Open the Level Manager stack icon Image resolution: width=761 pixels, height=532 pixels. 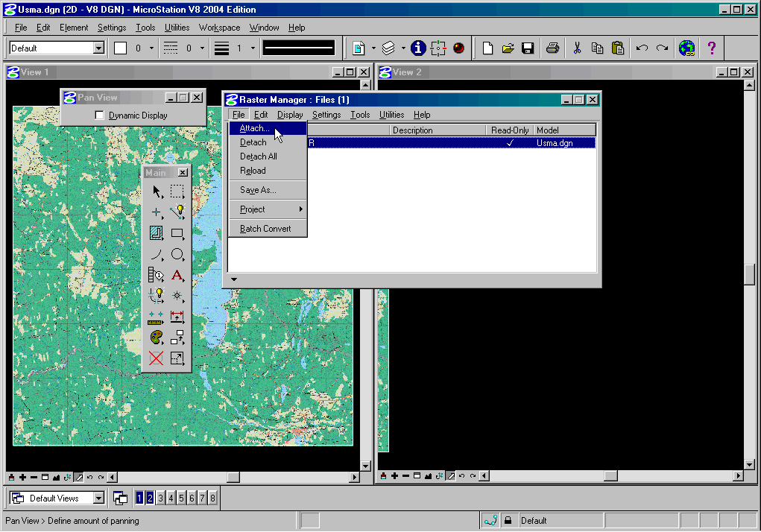point(388,48)
